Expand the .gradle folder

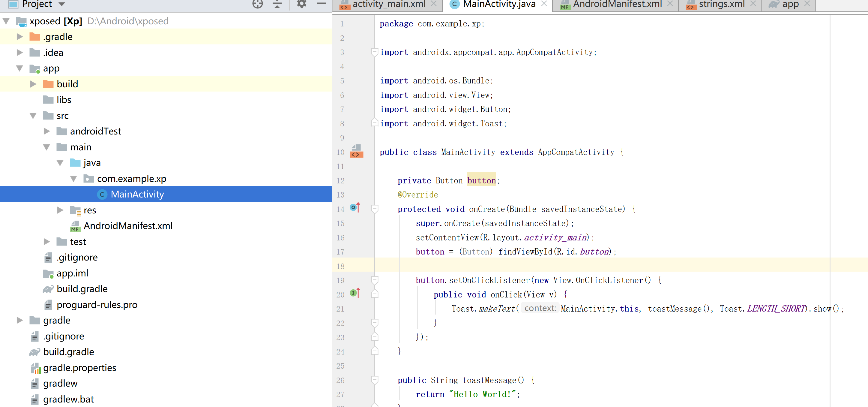[x=20, y=37]
